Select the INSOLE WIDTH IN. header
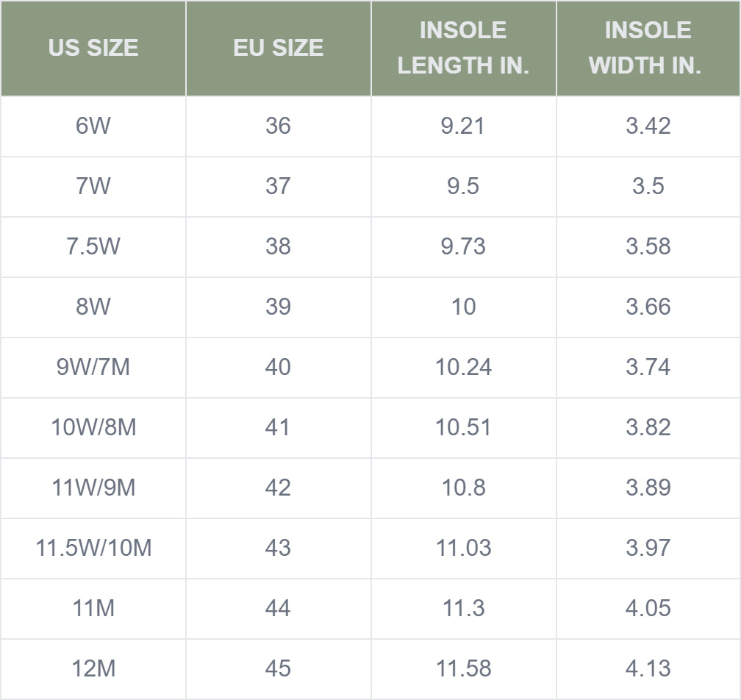The width and height of the screenshot is (741, 700). pyautogui.click(x=648, y=49)
